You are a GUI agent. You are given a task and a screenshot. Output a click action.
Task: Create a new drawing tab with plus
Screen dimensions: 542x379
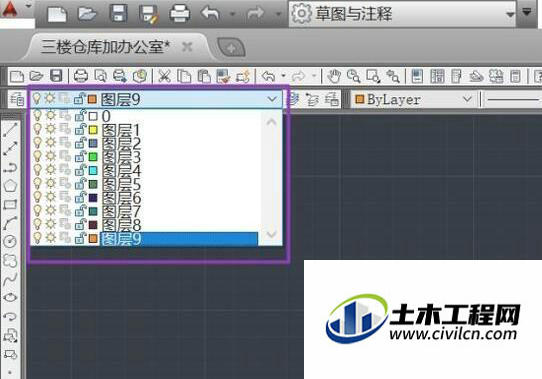point(231,47)
